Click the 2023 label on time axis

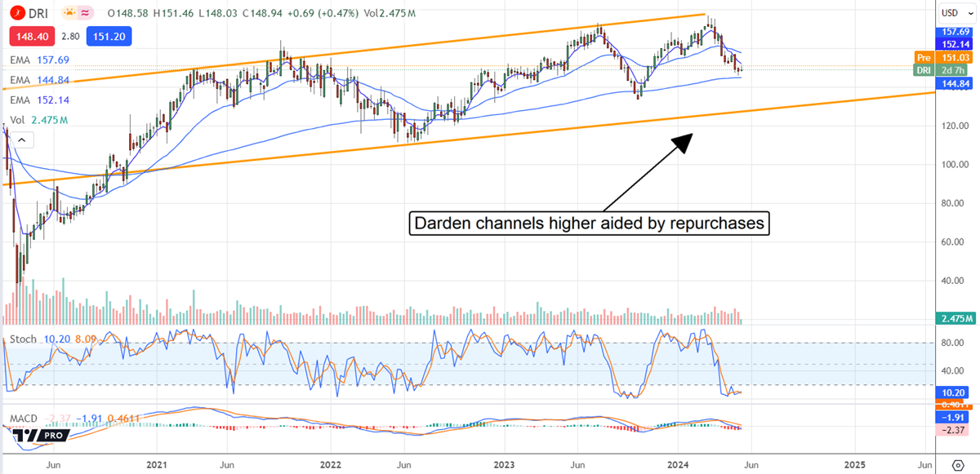[504, 464]
